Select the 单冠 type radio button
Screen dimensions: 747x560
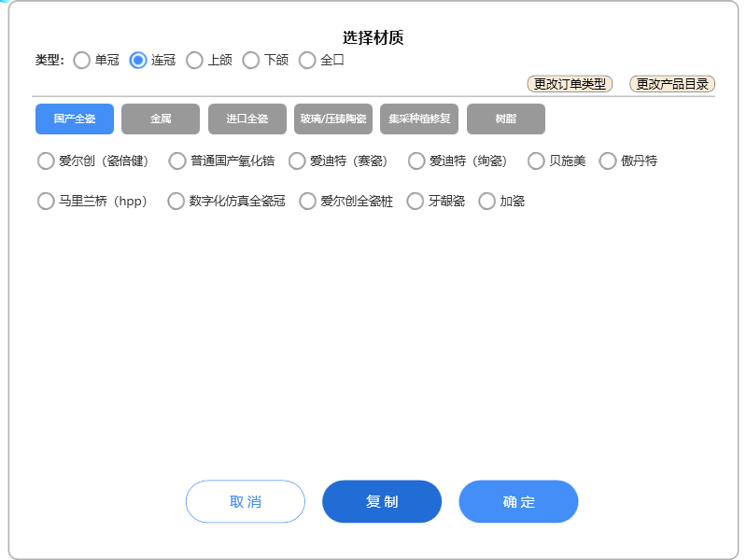pyautogui.click(x=82, y=61)
